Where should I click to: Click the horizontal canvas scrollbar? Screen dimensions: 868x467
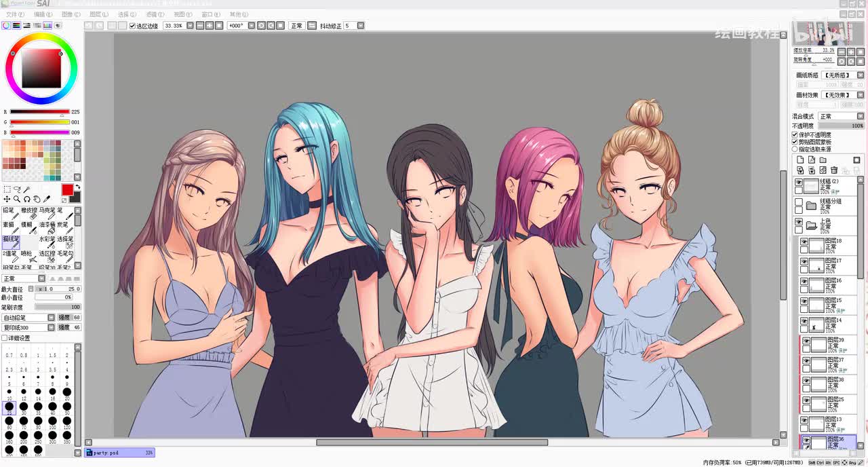pyautogui.click(x=432, y=443)
